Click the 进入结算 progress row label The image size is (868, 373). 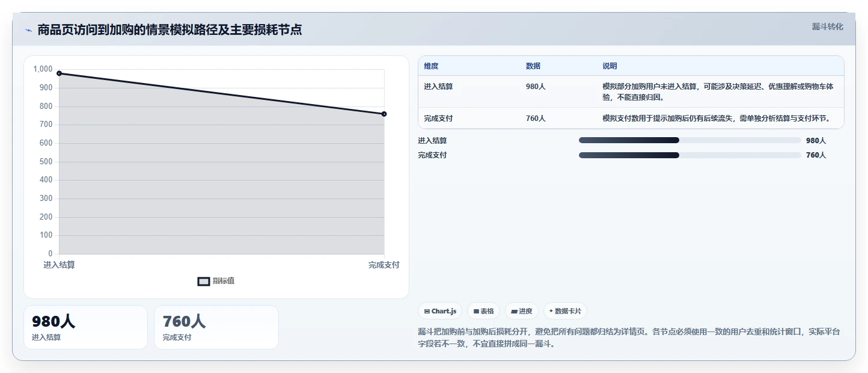433,141
